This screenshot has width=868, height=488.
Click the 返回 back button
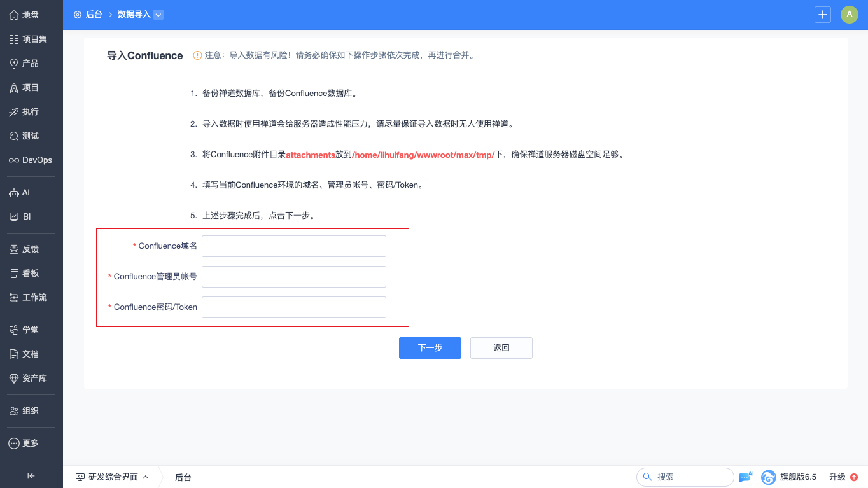(x=501, y=348)
